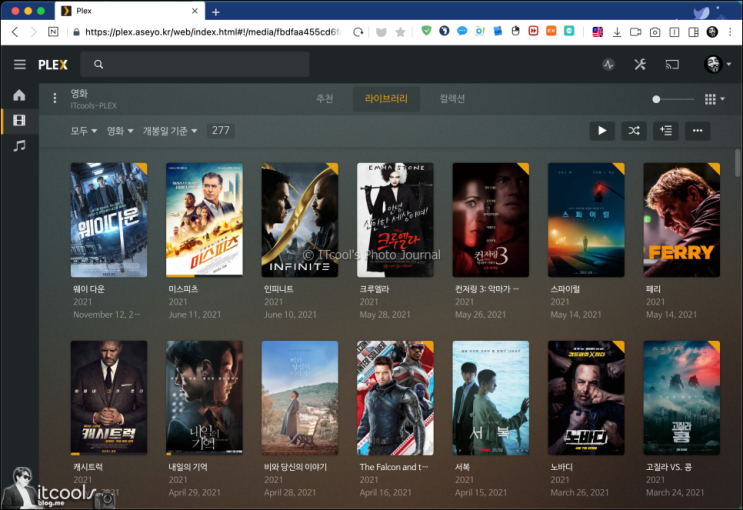Open the Cast to device icon
The image size is (743, 510).
click(x=672, y=64)
